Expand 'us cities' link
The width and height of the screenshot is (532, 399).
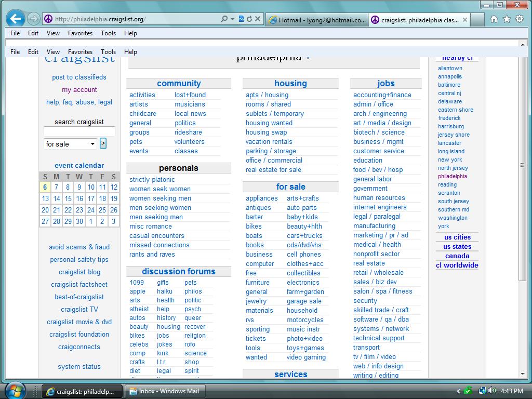point(457,237)
